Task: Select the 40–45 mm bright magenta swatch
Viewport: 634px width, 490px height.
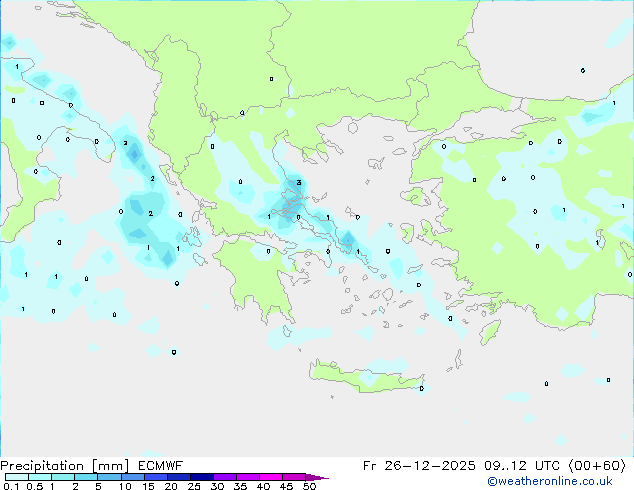Action: point(271,477)
